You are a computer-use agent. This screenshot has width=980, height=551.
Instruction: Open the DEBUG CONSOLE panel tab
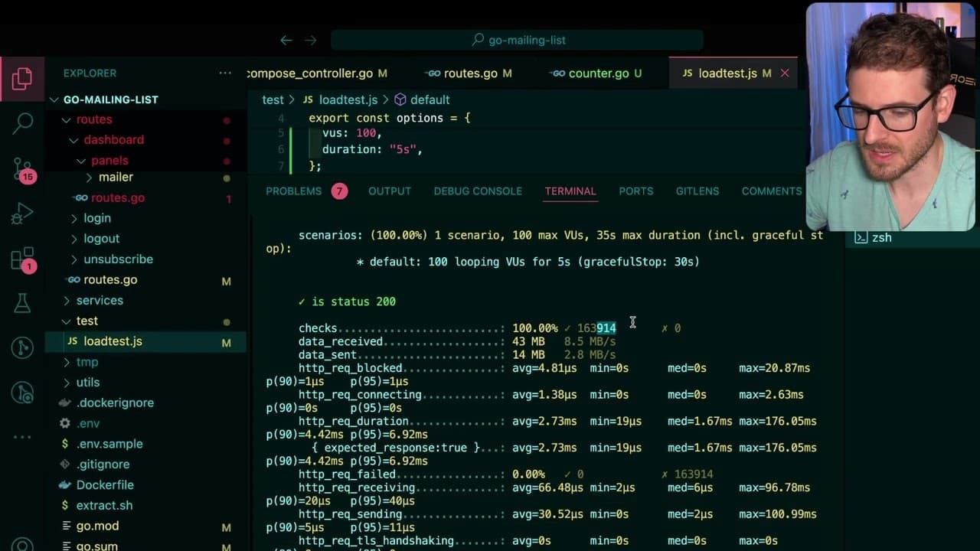tap(478, 191)
